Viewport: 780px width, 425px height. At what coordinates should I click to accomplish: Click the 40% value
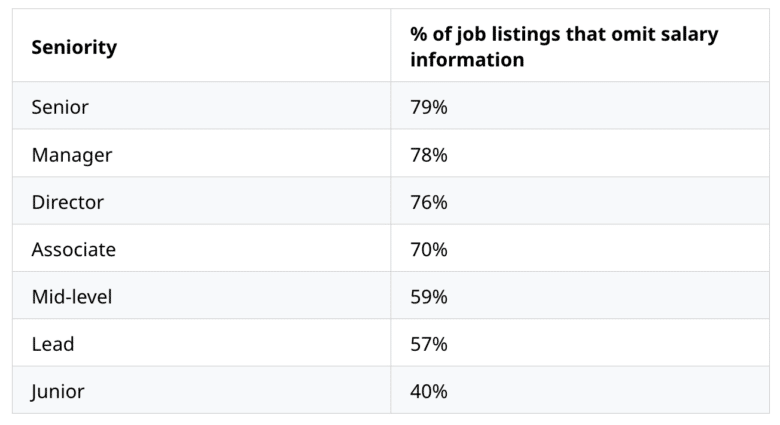click(429, 392)
